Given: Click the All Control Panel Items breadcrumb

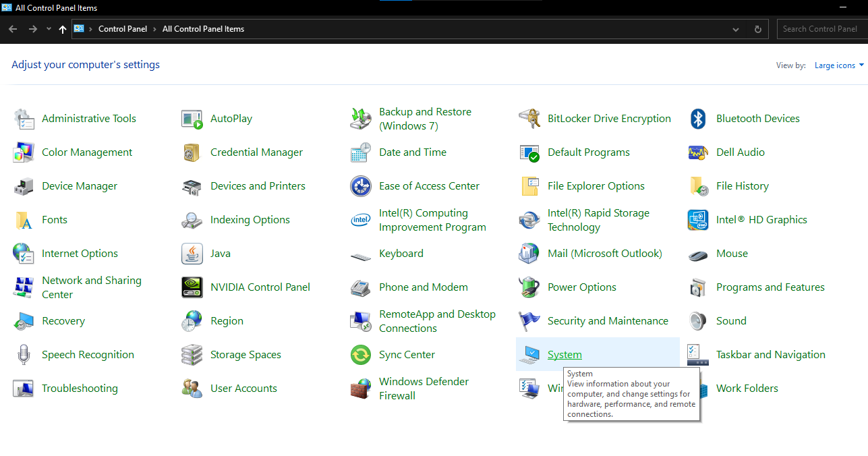Looking at the screenshot, I should pyautogui.click(x=203, y=29).
